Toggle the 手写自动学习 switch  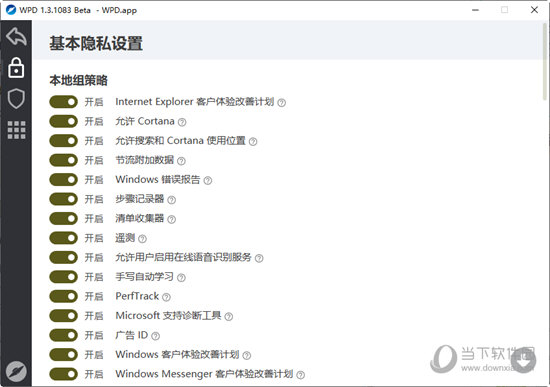[63, 277]
